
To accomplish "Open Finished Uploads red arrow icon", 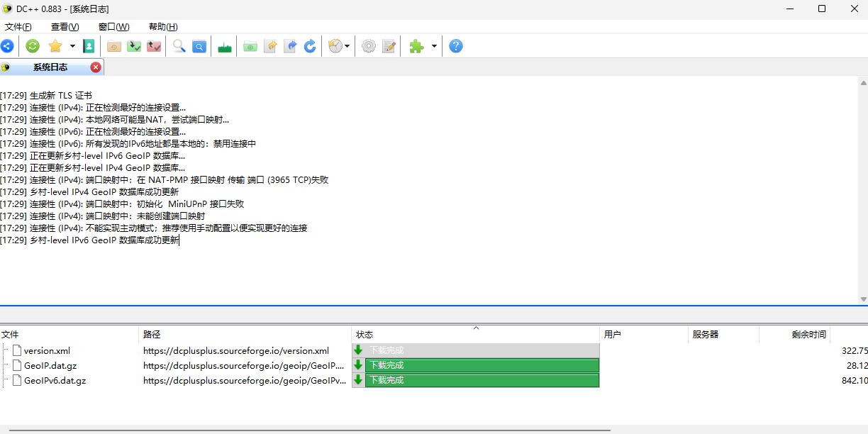I will pos(154,46).
